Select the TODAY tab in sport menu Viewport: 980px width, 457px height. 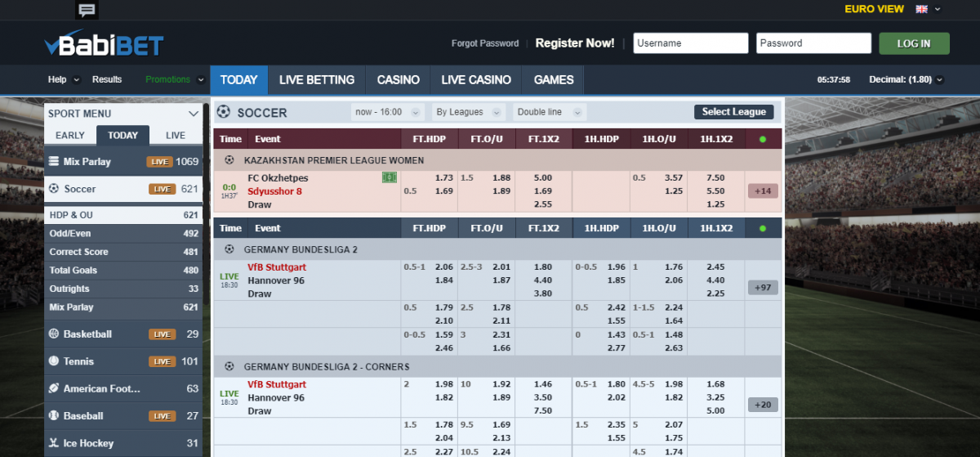[x=122, y=136]
